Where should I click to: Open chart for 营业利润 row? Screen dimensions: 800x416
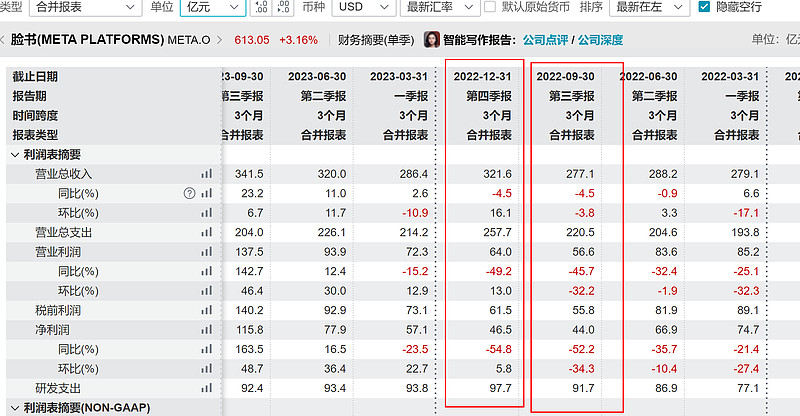(206, 252)
